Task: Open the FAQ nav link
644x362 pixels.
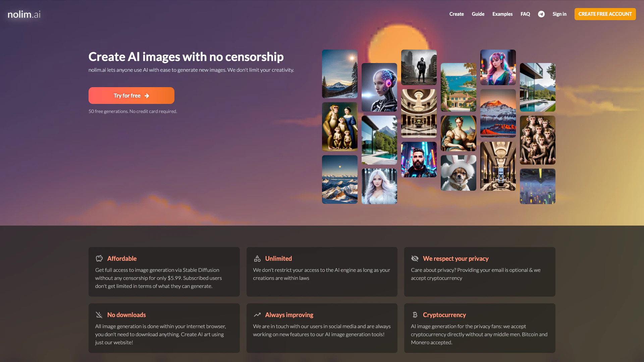Action: 525,14
